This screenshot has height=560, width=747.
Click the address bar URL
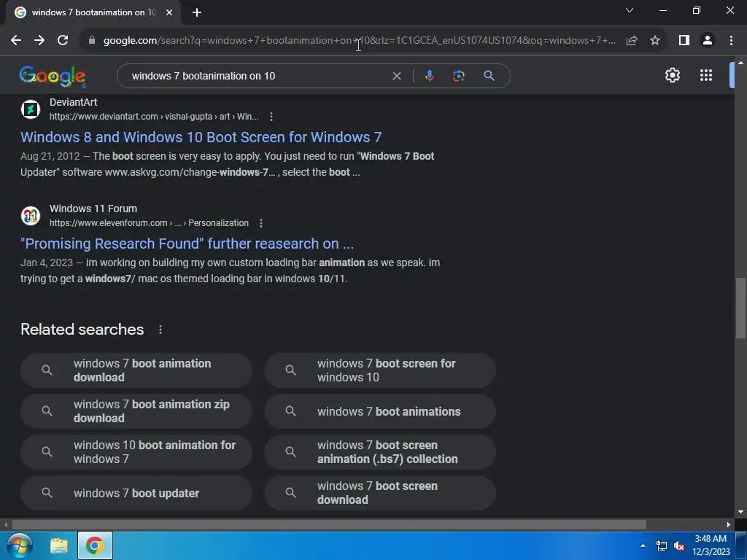(x=359, y=41)
